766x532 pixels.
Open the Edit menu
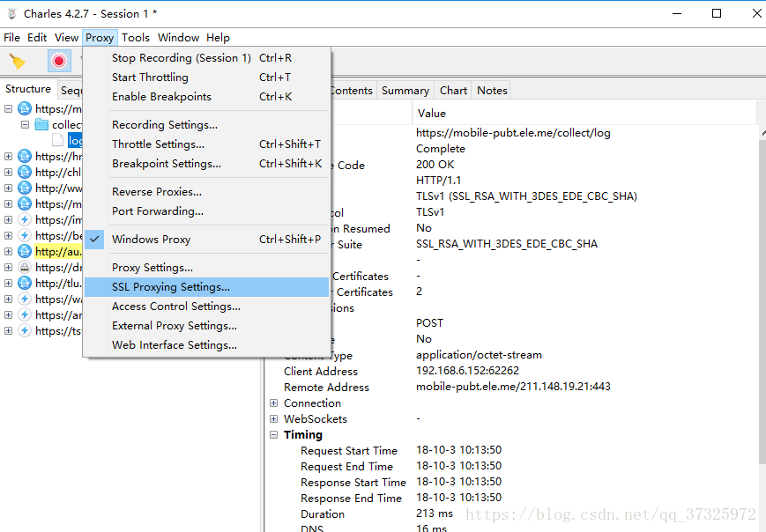coord(37,38)
